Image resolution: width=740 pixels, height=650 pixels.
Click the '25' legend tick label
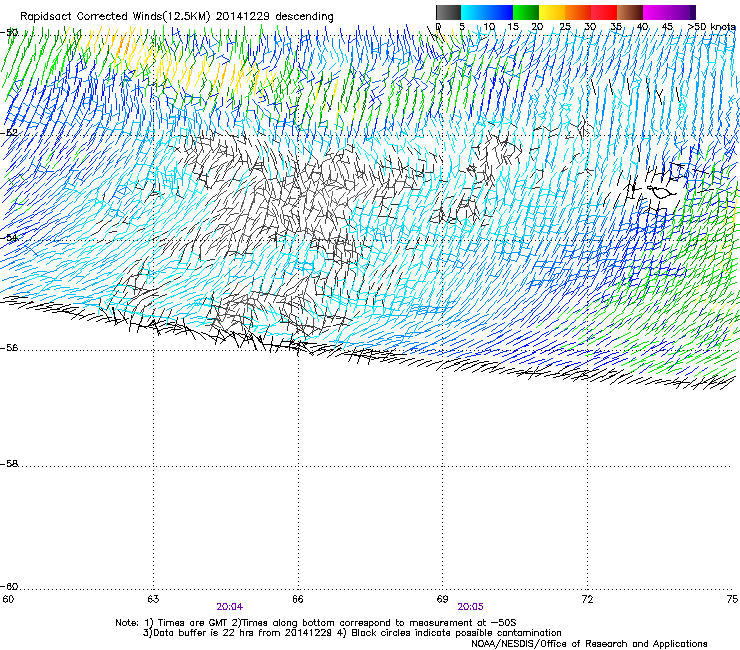[565, 27]
